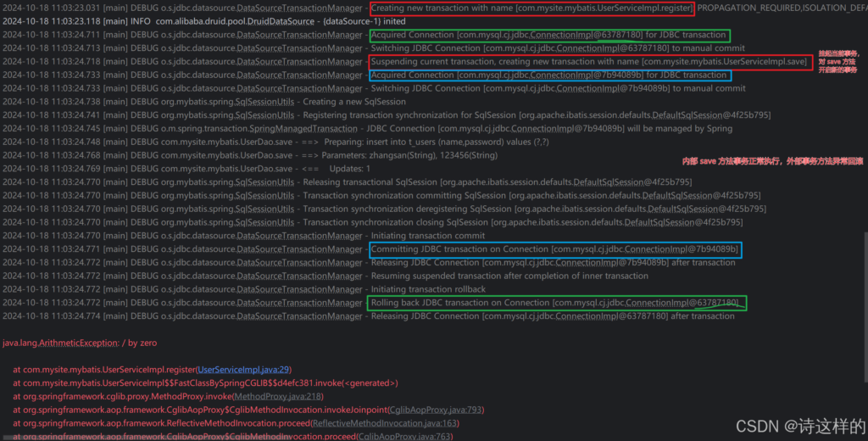Click the 'Parameters: zhangsan(String), 123456(String)' line

(x=250, y=155)
